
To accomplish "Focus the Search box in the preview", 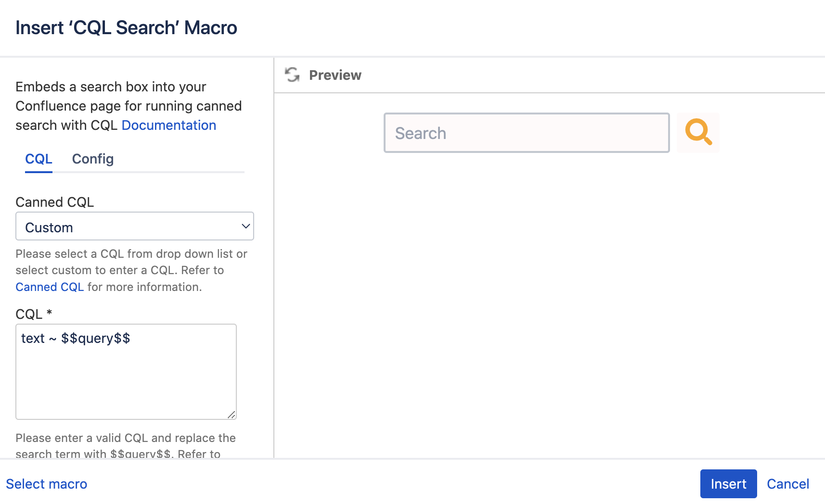I will pos(526,133).
